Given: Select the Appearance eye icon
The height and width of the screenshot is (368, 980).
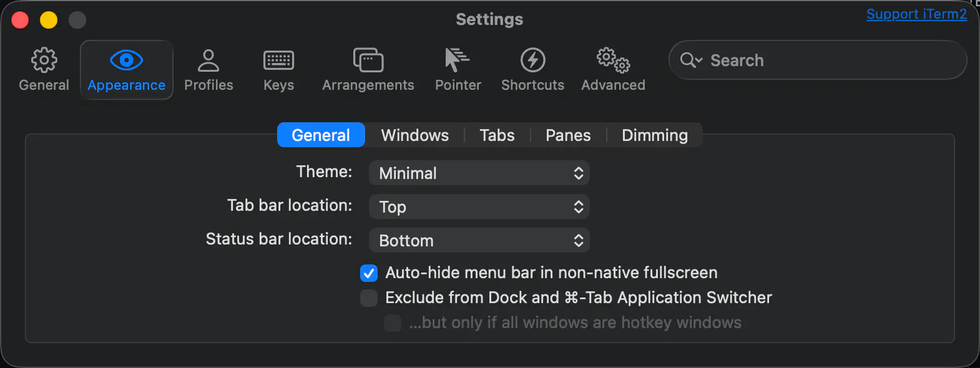Looking at the screenshot, I should [x=126, y=61].
